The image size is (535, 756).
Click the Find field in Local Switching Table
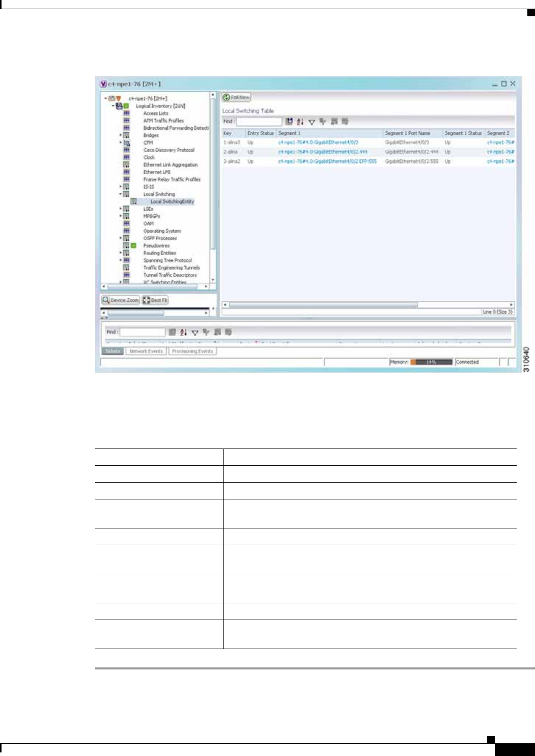[259, 122]
